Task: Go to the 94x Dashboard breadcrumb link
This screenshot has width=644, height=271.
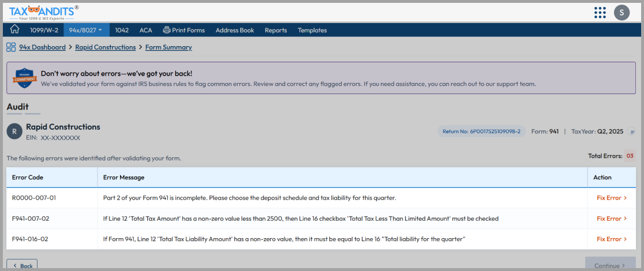Action: pos(42,47)
